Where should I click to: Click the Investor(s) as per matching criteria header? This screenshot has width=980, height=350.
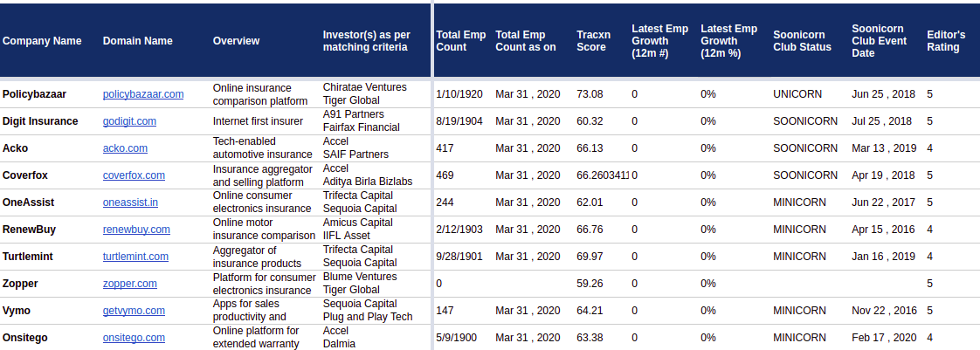[x=366, y=41]
